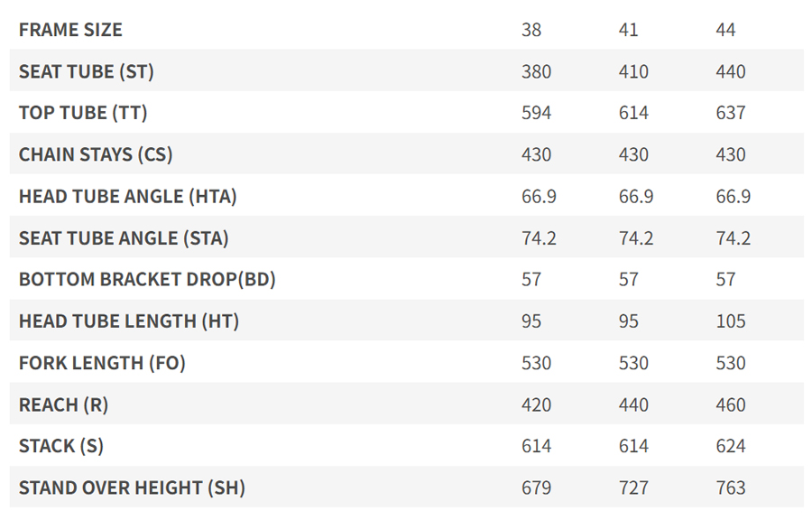The height and width of the screenshot is (520, 812).
Task: Click the BOTTOM BRACKET DROP(BD) label
Action: (x=147, y=280)
